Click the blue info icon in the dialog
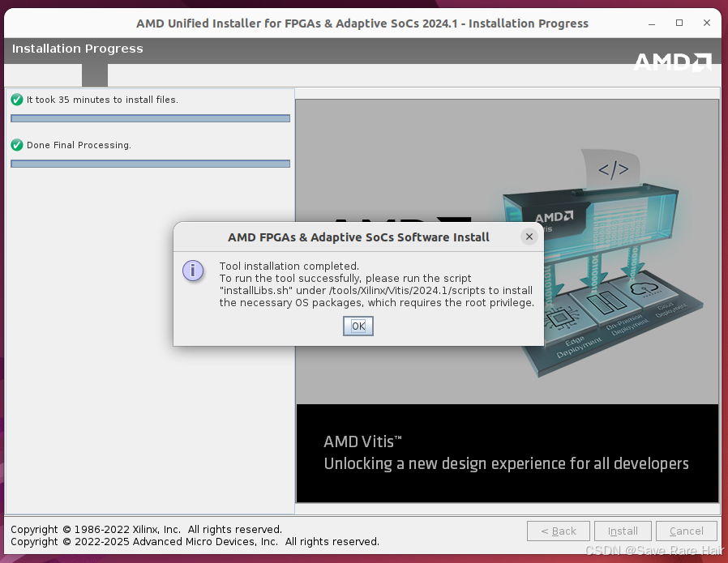Viewport: 728px width, 563px height. (x=193, y=271)
